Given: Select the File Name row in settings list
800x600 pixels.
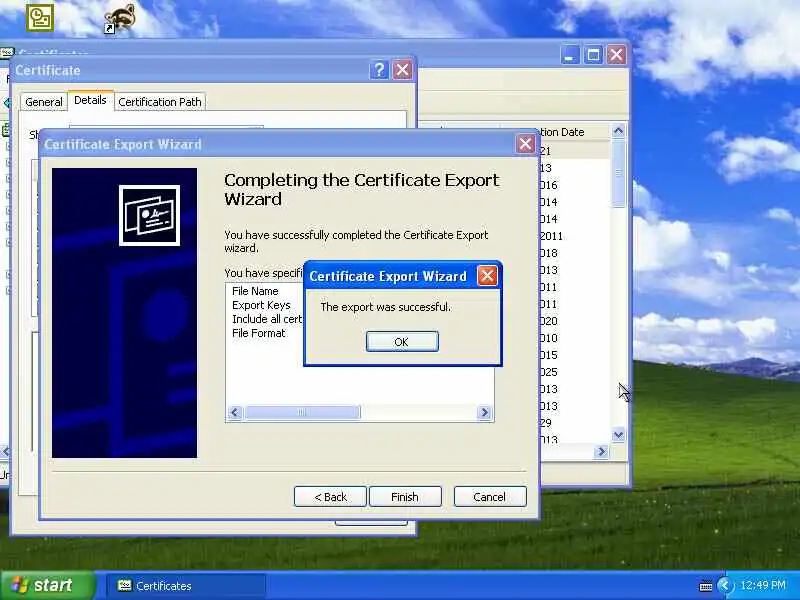Looking at the screenshot, I should 255,291.
